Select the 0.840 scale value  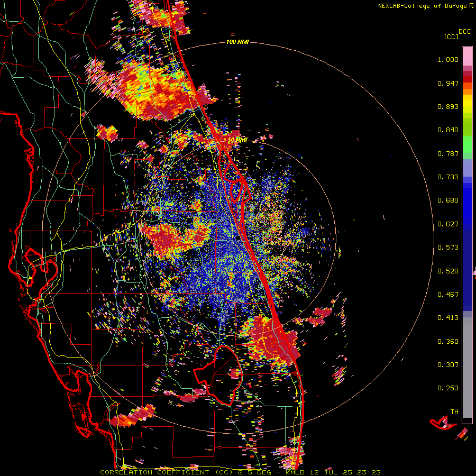point(448,130)
